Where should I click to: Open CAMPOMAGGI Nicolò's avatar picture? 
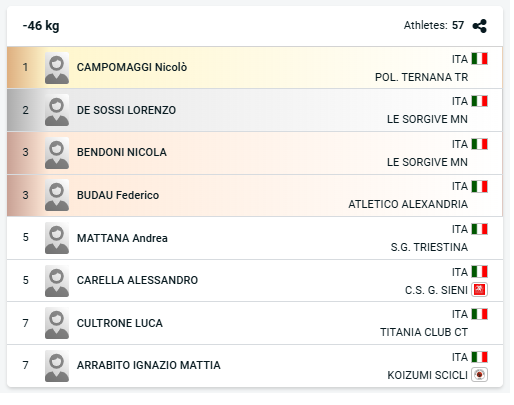pyautogui.click(x=57, y=68)
